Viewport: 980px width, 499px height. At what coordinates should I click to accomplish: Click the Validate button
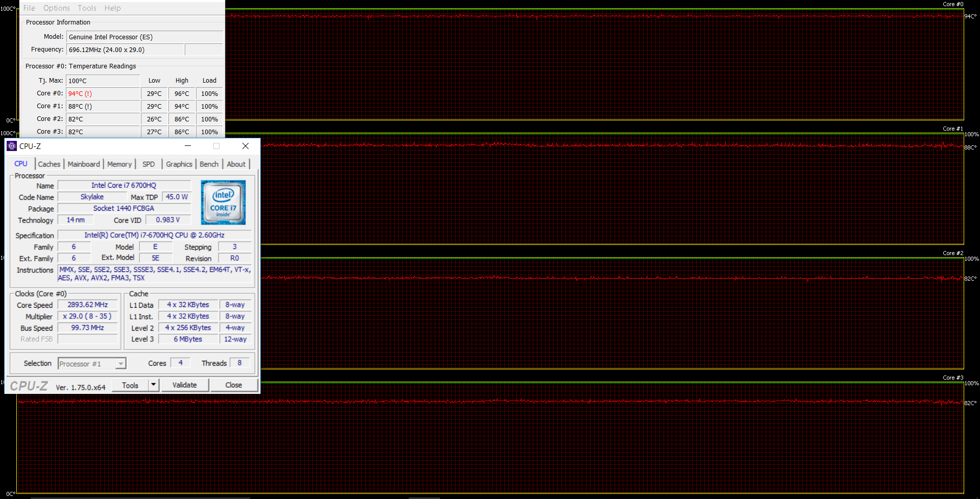[185, 385]
